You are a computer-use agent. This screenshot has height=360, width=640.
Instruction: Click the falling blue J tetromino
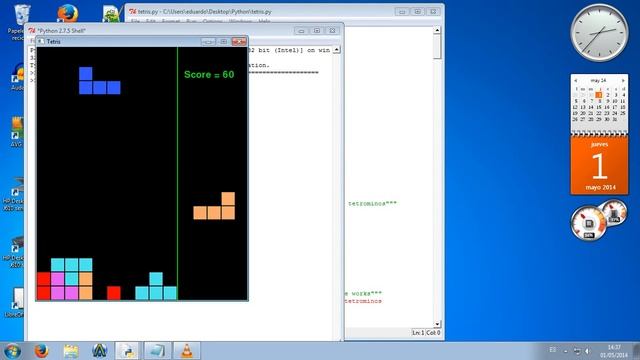pyautogui.click(x=100, y=81)
